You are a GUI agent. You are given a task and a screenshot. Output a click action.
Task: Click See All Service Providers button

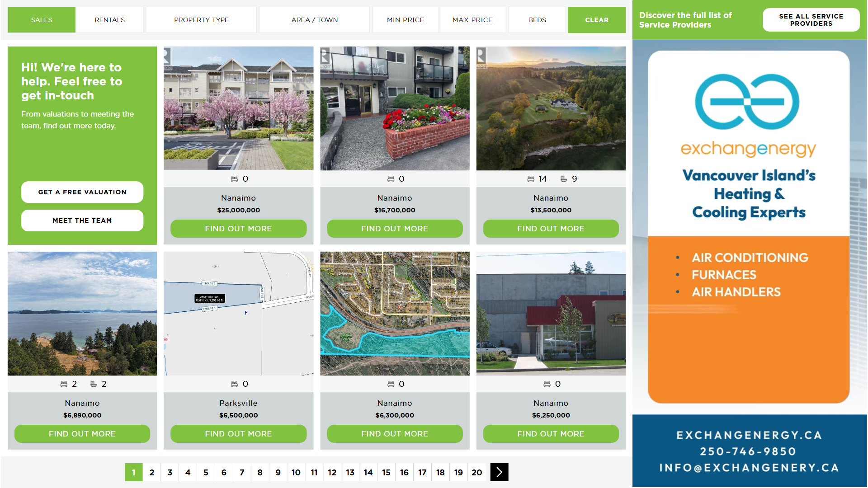pyautogui.click(x=811, y=20)
